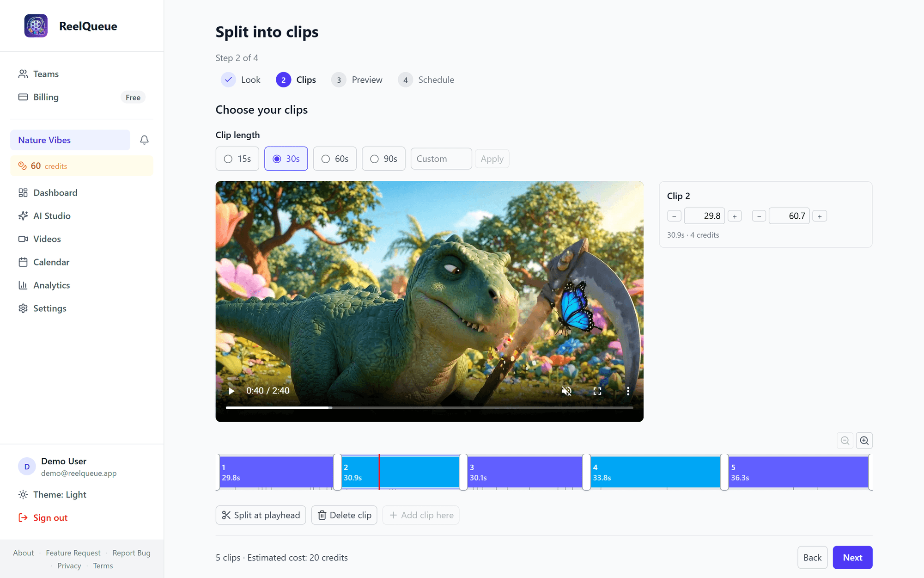The image size is (924, 578).
Task: Open video player more options menu
Action: point(628,391)
